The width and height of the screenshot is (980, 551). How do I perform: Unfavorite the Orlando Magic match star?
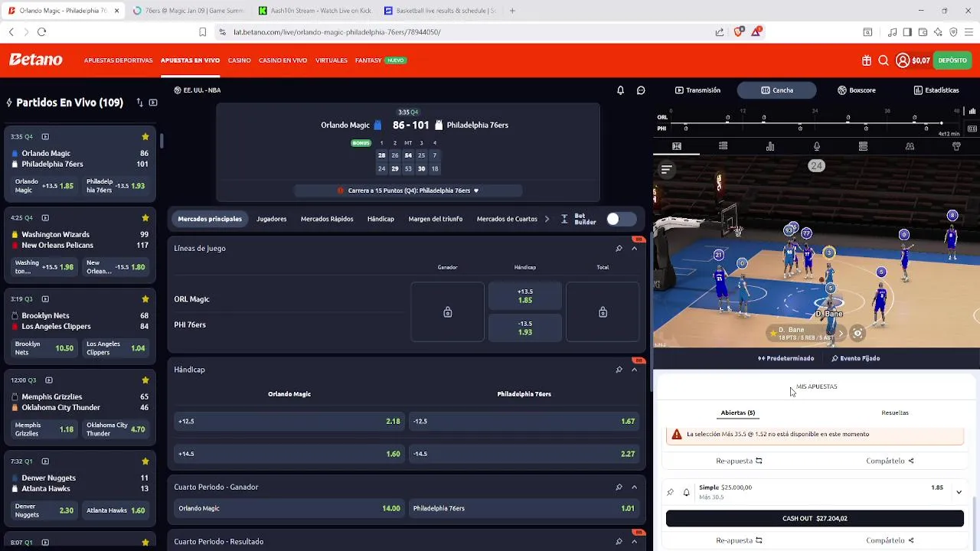[x=145, y=137]
